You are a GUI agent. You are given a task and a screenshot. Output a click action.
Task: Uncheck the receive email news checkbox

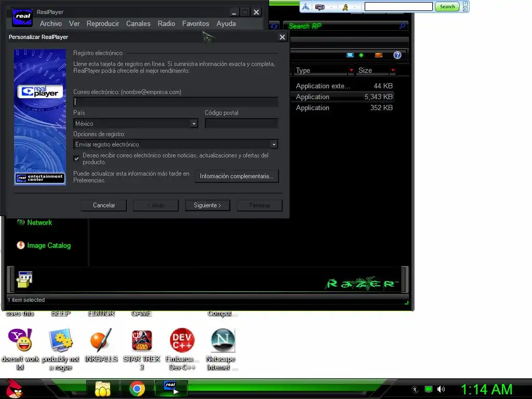click(x=76, y=158)
